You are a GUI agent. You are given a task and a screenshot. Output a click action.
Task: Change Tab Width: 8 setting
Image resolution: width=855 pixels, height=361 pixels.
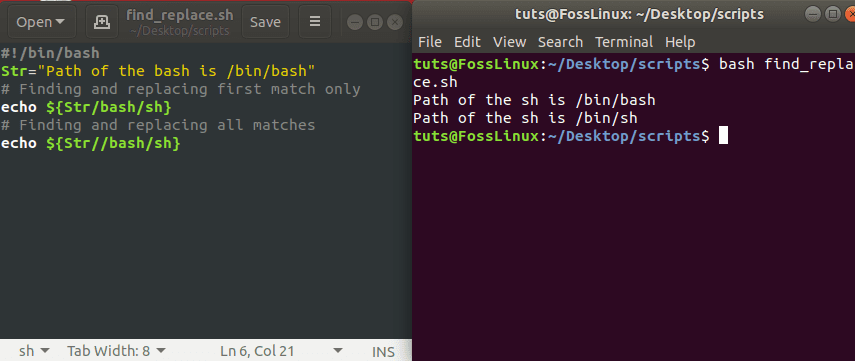117,351
